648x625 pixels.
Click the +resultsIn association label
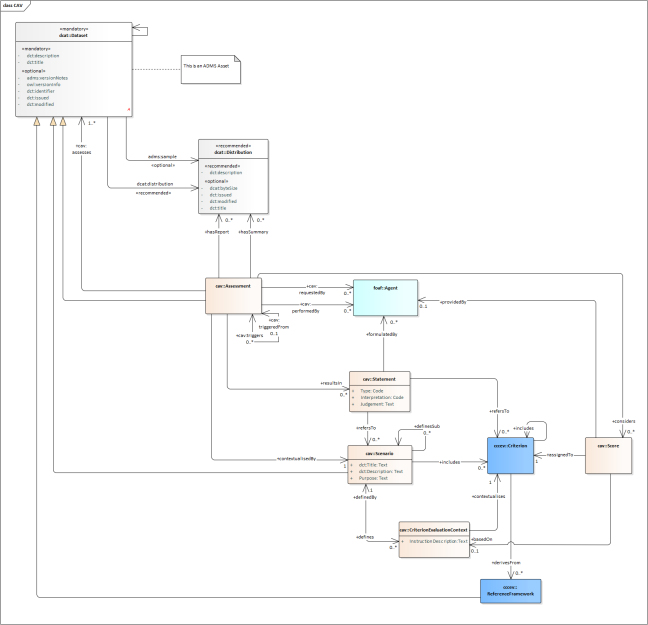[x=331, y=383]
